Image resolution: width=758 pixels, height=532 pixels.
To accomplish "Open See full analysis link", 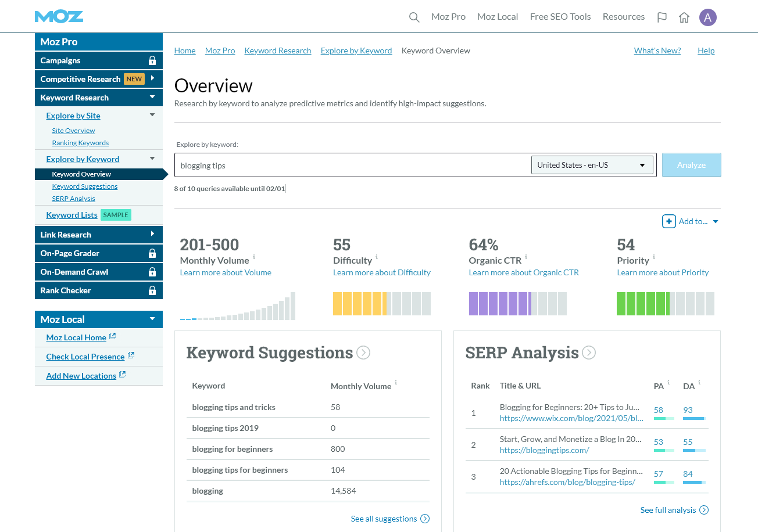I will 668,510.
